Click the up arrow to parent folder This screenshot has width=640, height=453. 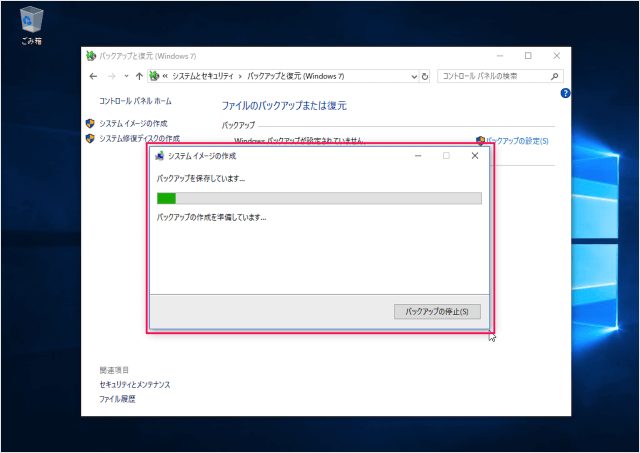[x=139, y=76]
